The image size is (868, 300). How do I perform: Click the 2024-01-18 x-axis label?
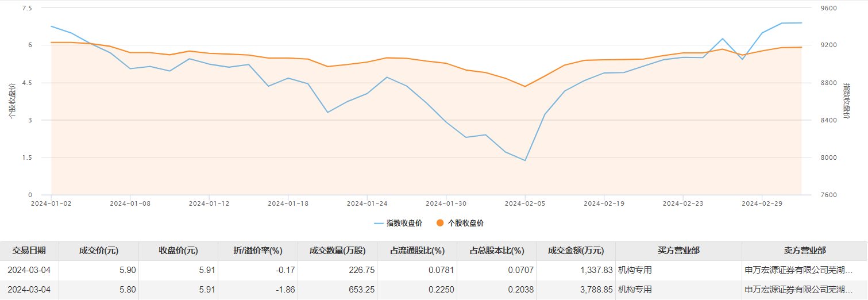point(288,203)
